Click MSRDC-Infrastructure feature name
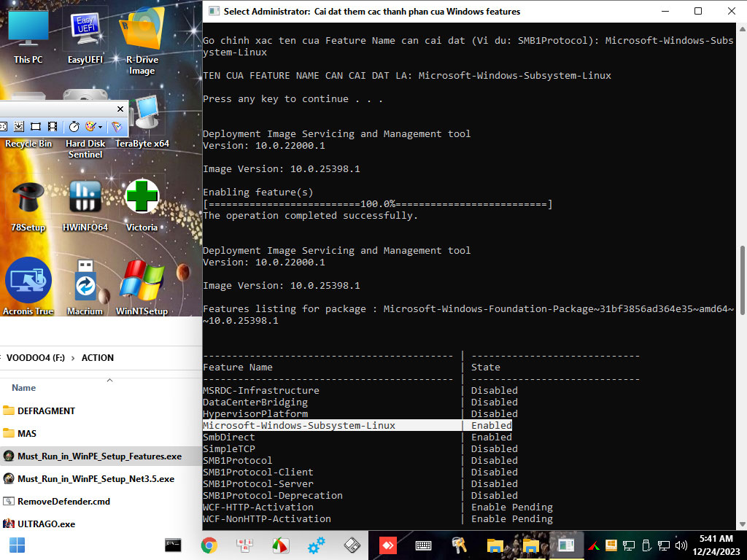Image resolution: width=747 pixels, height=560 pixels. [x=261, y=390]
